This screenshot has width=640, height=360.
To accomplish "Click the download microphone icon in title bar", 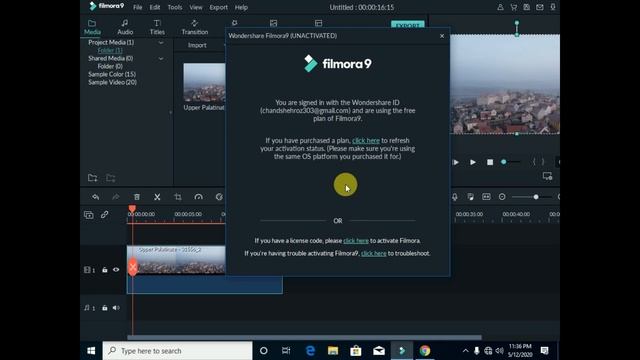I will (x=553, y=7).
